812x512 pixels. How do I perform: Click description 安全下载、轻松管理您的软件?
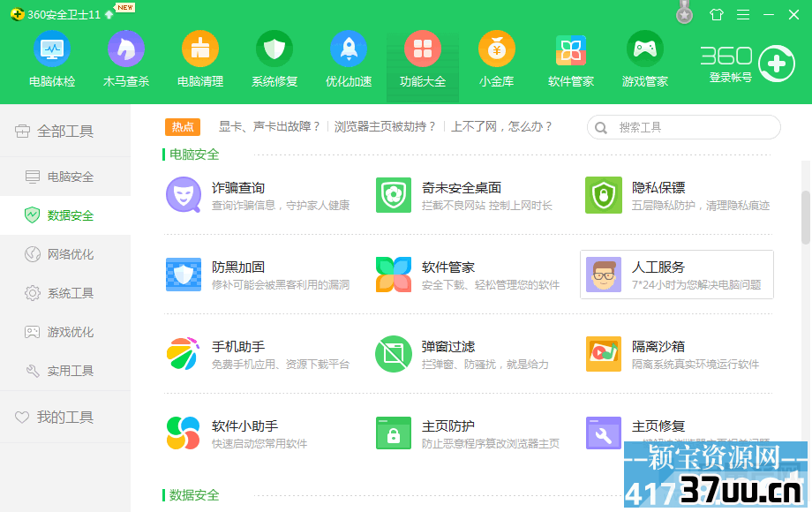(491, 285)
